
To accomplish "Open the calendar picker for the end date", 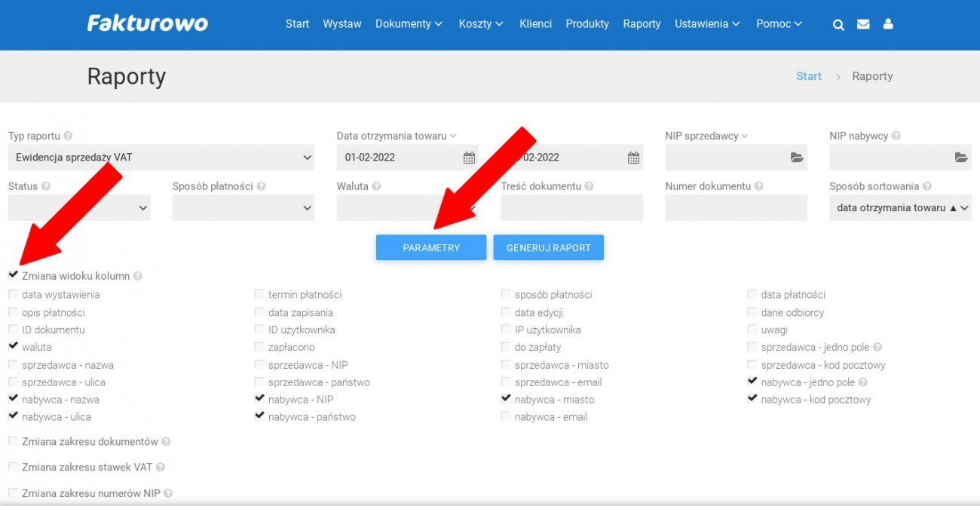I will pyautogui.click(x=633, y=158).
